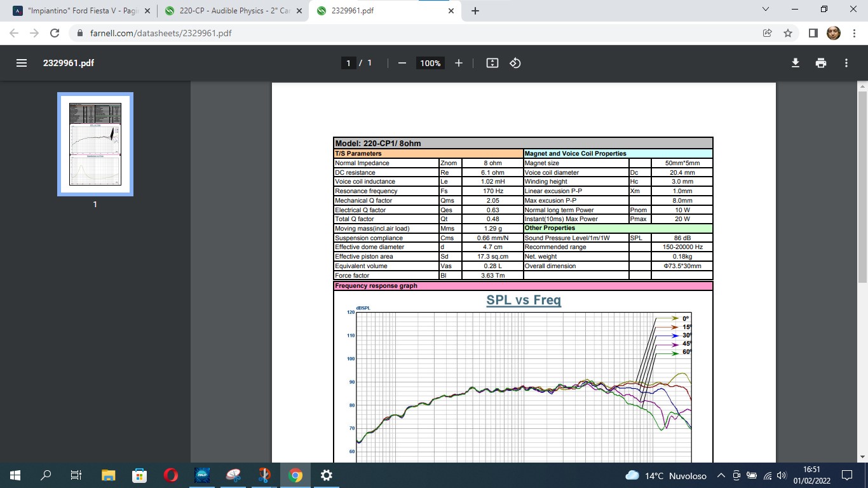The width and height of the screenshot is (868, 488).
Task: Click the '86 dB' sound pressure value
Action: click(681, 238)
